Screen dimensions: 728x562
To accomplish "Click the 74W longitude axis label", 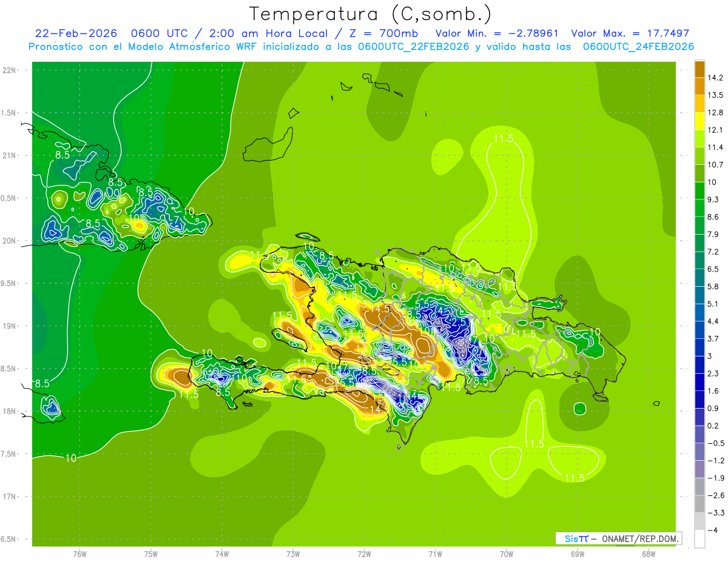I will (x=222, y=554).
